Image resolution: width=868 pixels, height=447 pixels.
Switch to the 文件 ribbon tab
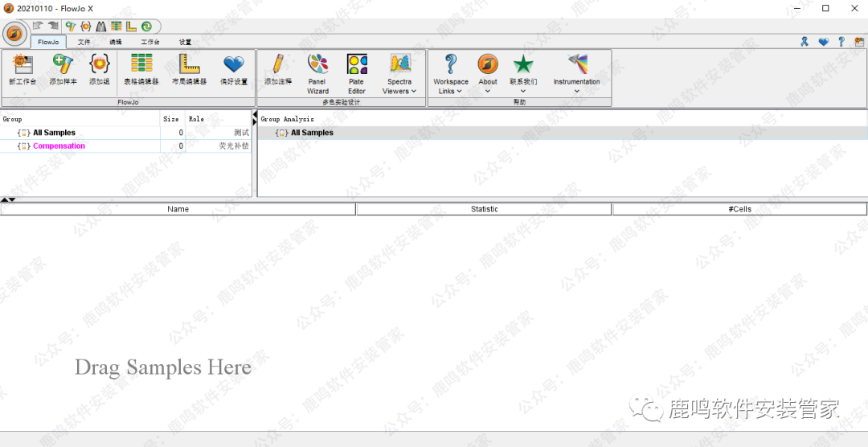[84, 42]
